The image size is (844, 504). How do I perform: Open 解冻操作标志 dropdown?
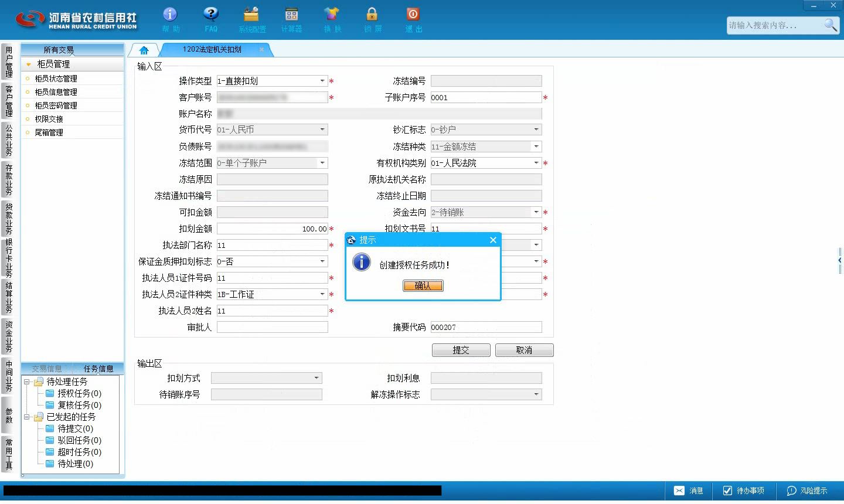tap(536, 394)
